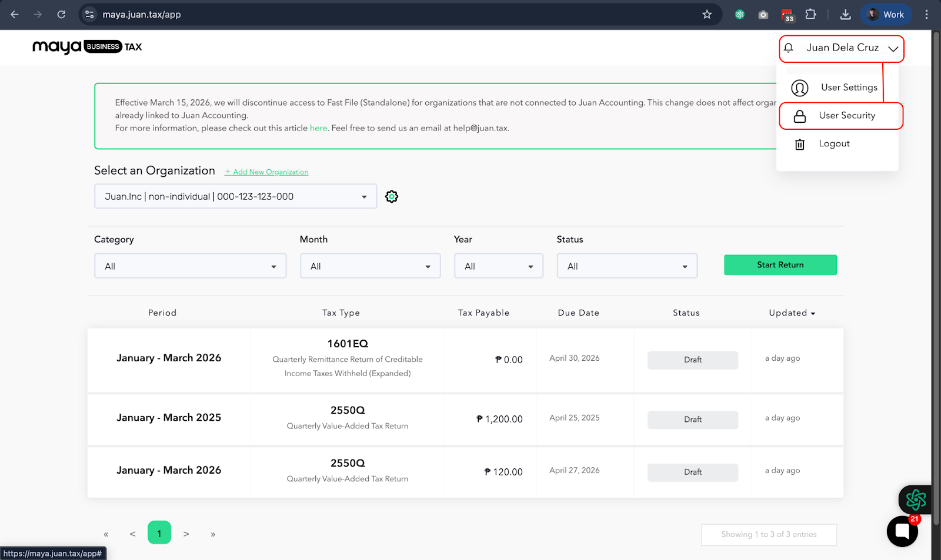941x560 pixels.
Task: Select User Security menu item
Action: tap(841, 116)
